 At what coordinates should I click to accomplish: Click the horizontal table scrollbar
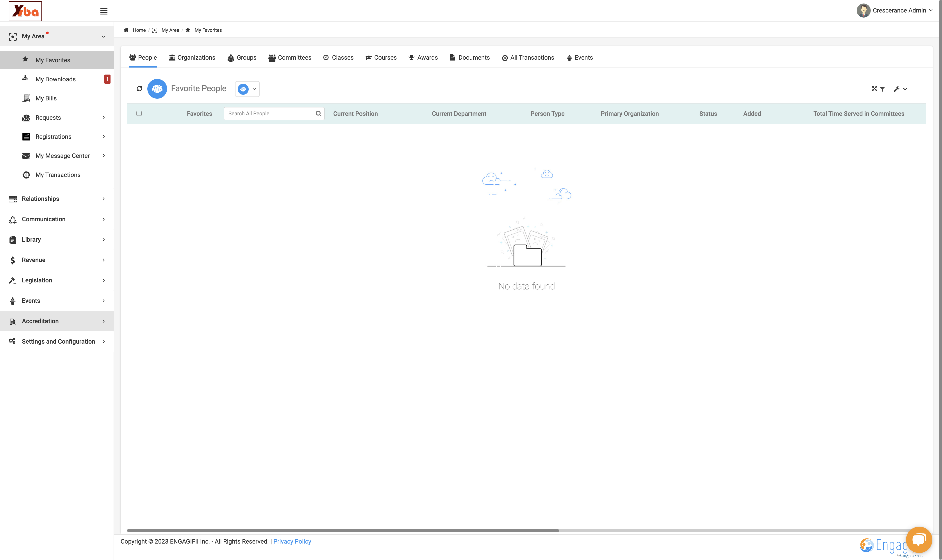pyautogui.click(x=343, y=531)
